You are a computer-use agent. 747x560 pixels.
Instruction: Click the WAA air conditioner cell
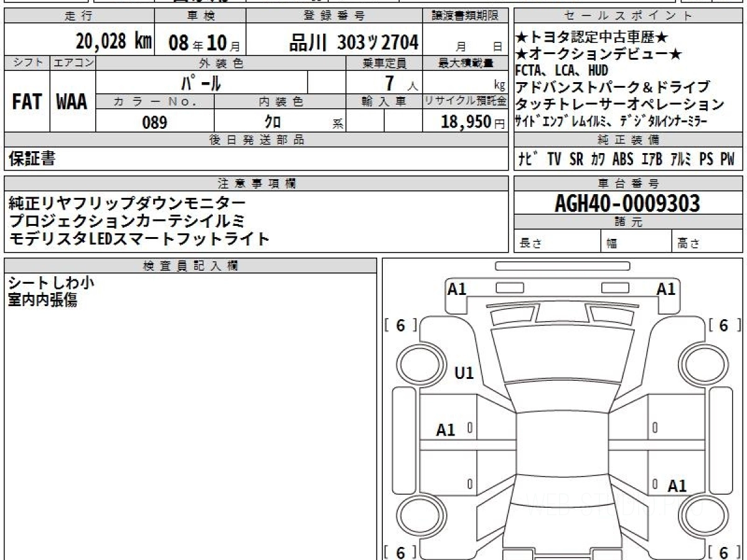72,102
